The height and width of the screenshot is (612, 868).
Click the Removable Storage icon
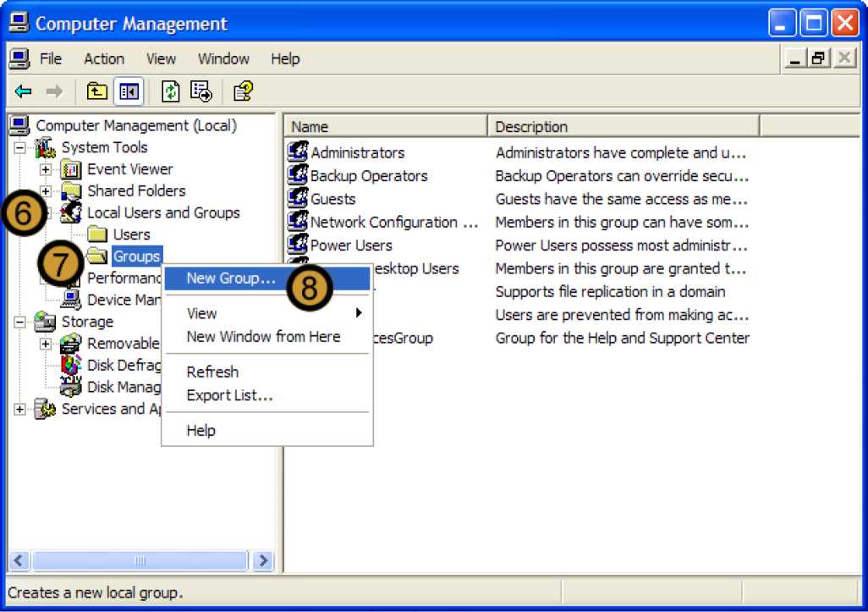(71, 344)
